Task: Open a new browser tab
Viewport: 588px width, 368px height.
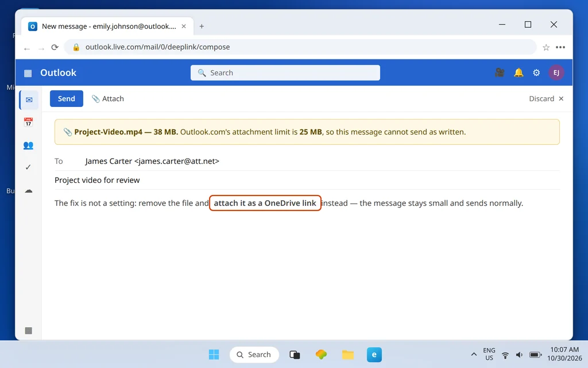Action: pos(202,26)
